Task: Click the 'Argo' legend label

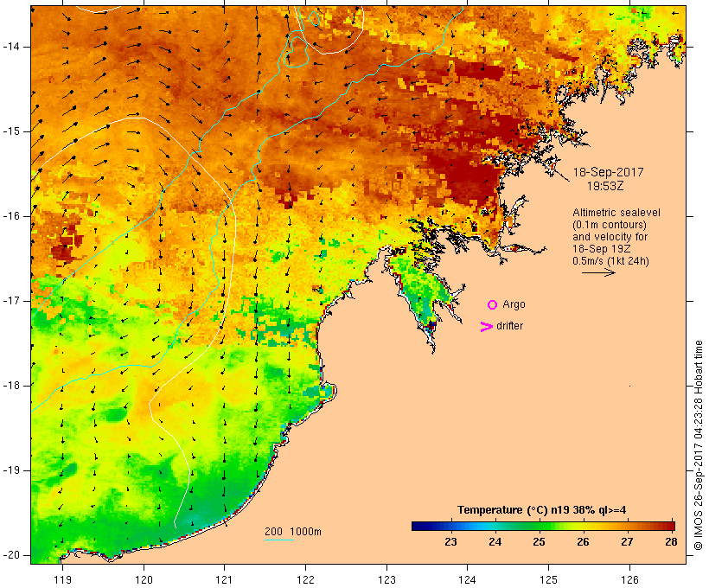Action: [x=514, y=304]
